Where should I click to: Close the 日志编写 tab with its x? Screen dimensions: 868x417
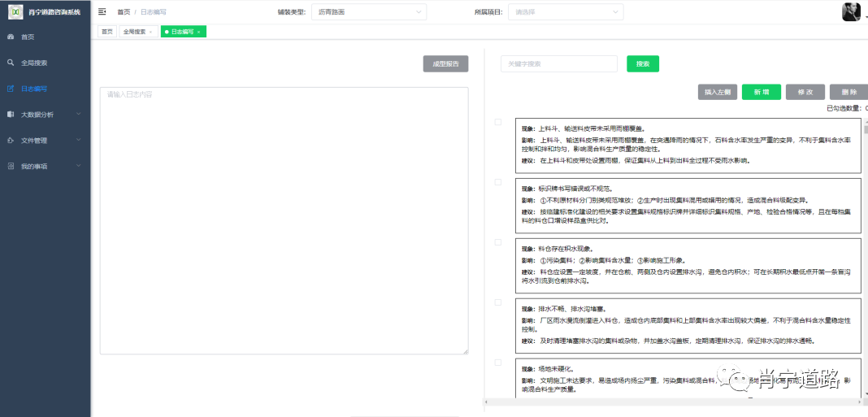199,33
